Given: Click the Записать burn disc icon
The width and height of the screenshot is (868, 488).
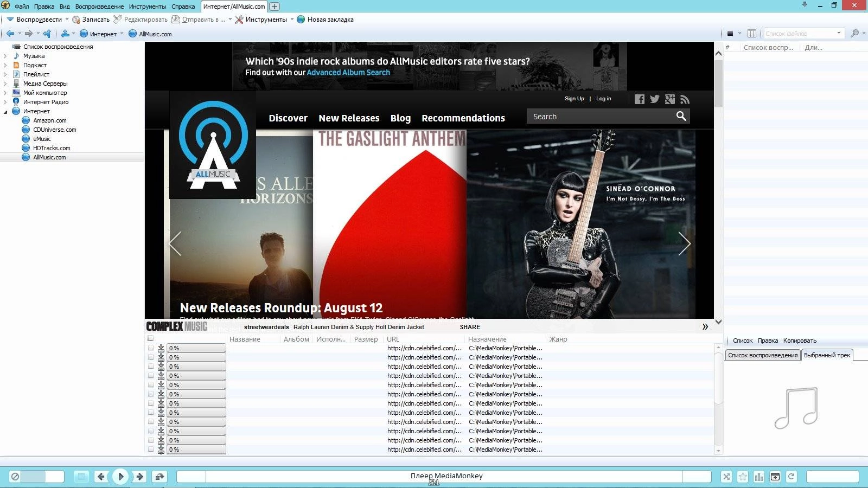Looking at the screenshot, I should 76,20.
